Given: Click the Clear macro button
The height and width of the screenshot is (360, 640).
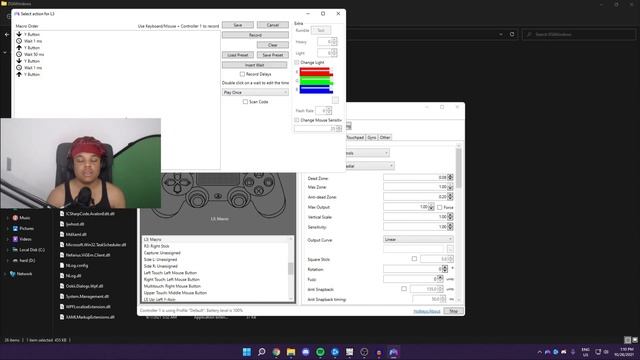Looking at the screenshot, I should click(x=273, y=45).
